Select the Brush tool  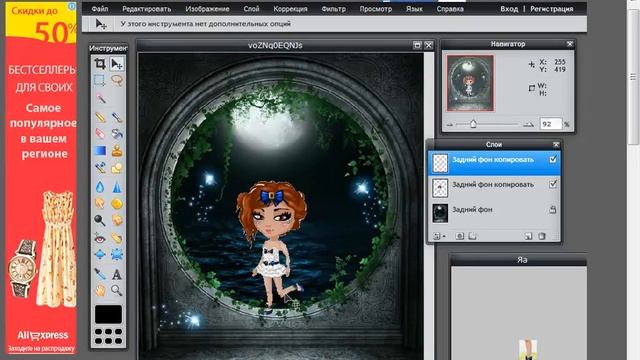click(117, 117)
